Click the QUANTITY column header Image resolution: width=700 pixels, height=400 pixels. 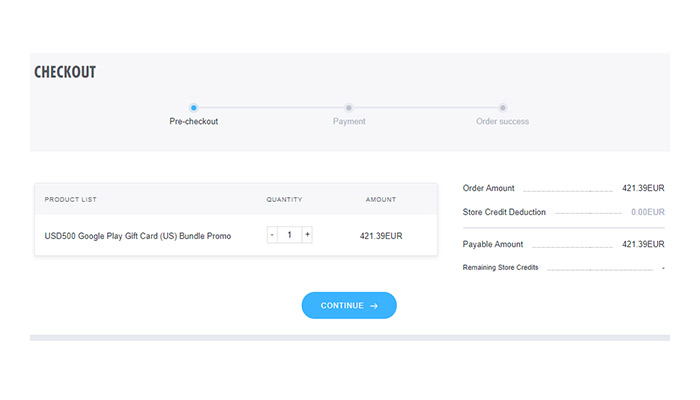284,200
